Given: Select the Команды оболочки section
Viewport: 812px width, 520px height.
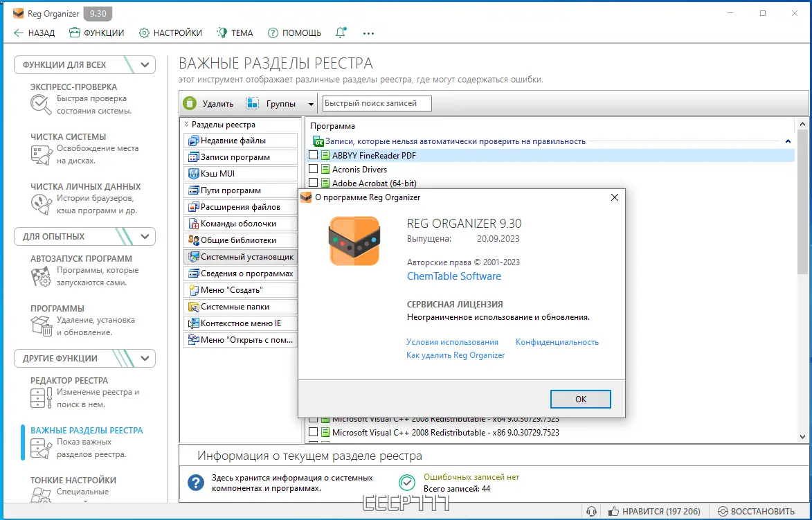Looking at the screenshot, I should [240, 223].
